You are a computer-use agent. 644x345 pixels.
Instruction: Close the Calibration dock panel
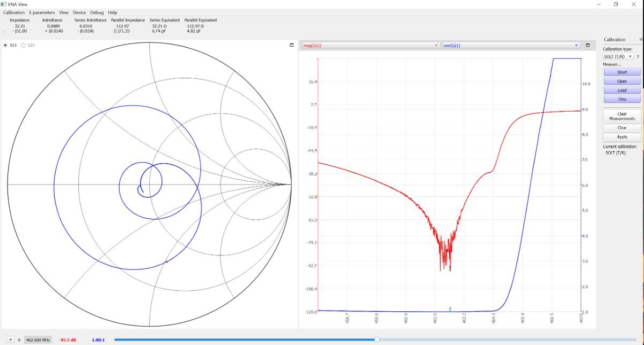click(x=641, y=39)
